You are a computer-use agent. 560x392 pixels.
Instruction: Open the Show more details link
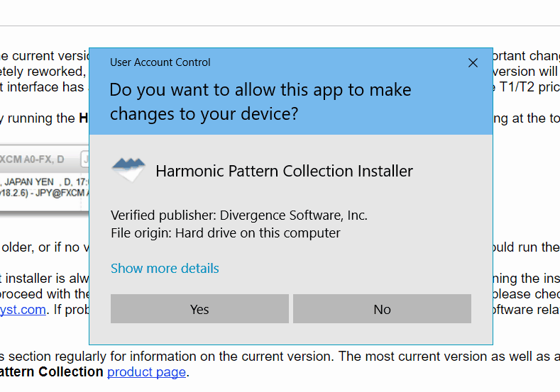click(165, 268)
